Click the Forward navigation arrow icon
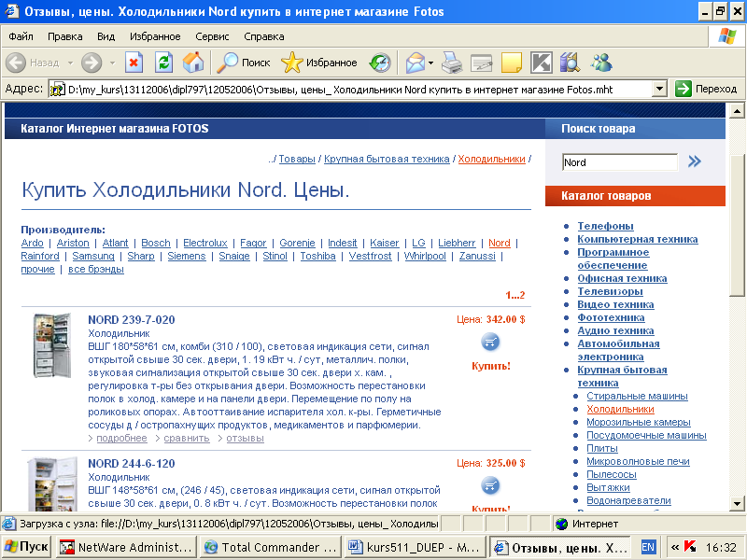The width and height of the screenshot is (747, 560). click(x=92, y=63)
